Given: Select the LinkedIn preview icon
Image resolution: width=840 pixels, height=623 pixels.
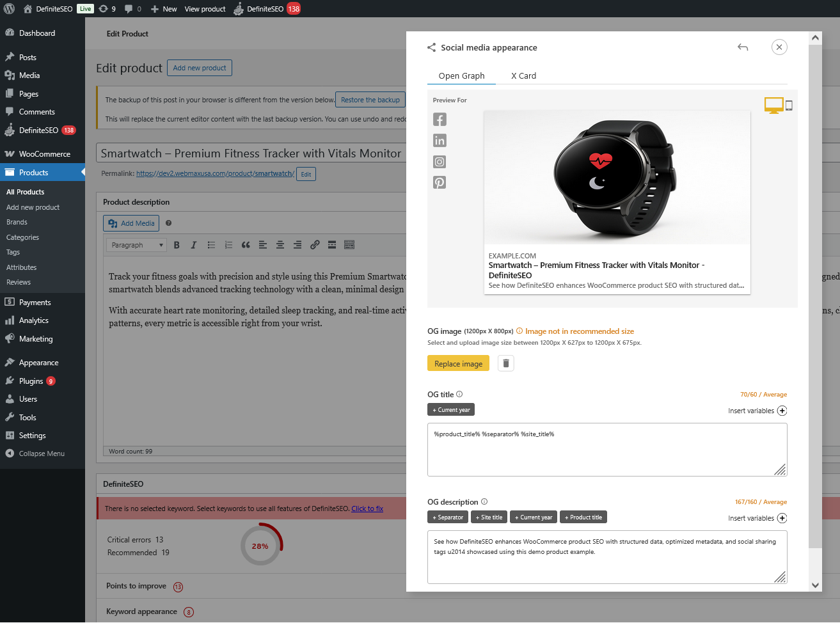Looking at the screenshot, I should (440, 140).
